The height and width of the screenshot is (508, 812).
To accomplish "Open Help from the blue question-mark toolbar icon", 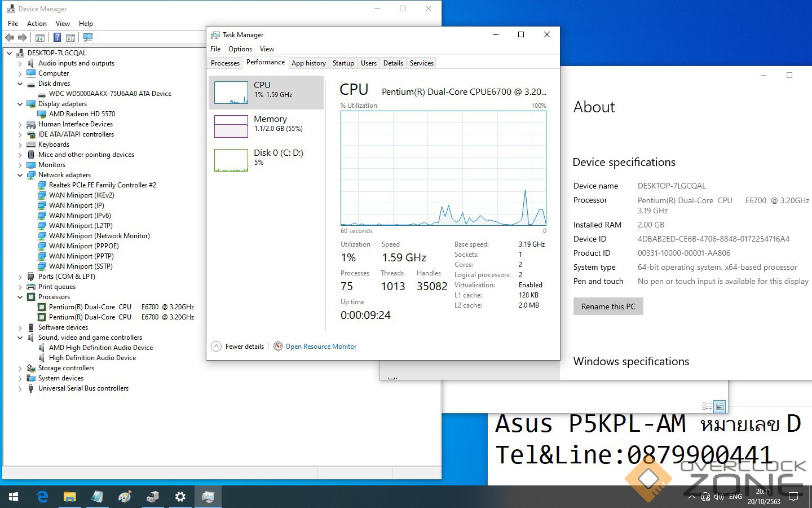I will tap(57, 38).
